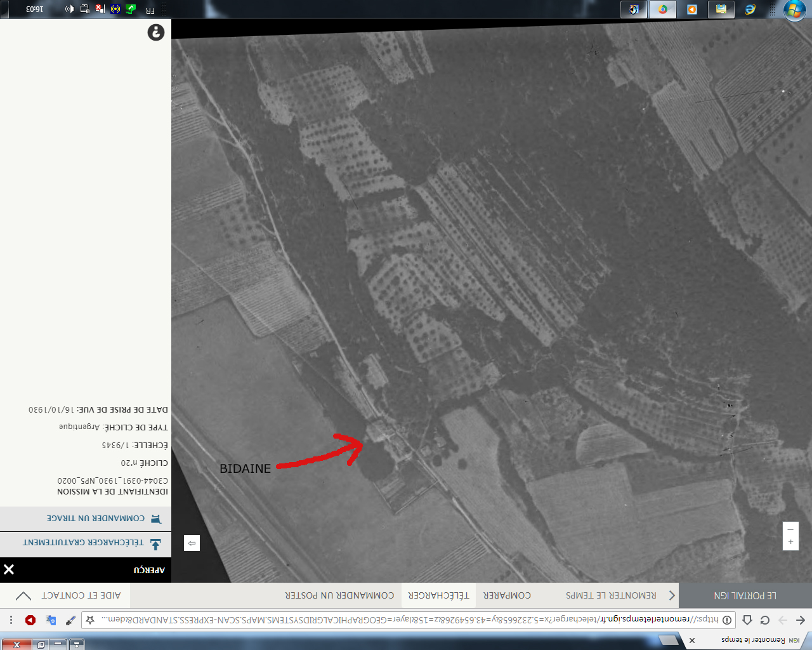Open LE PORTAIL IGN link
This screenshot has width=812, height=650.
pyautogui.click(x=745, y=595)
